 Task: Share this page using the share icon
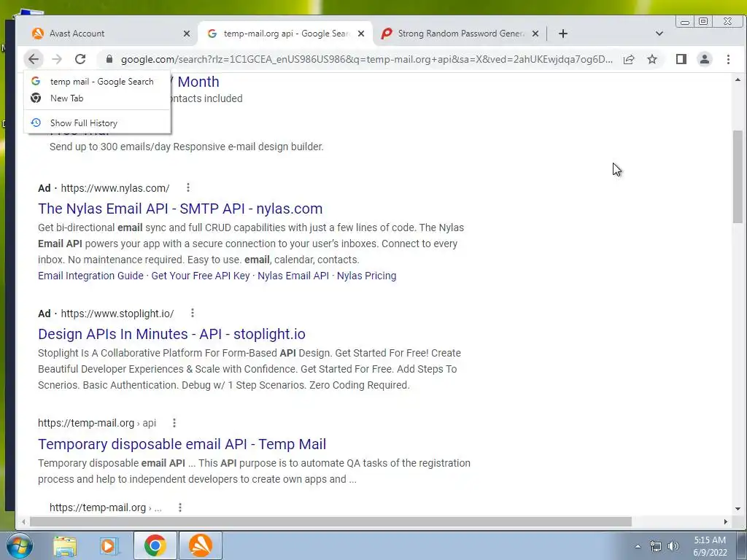click(x=629, y=59)
